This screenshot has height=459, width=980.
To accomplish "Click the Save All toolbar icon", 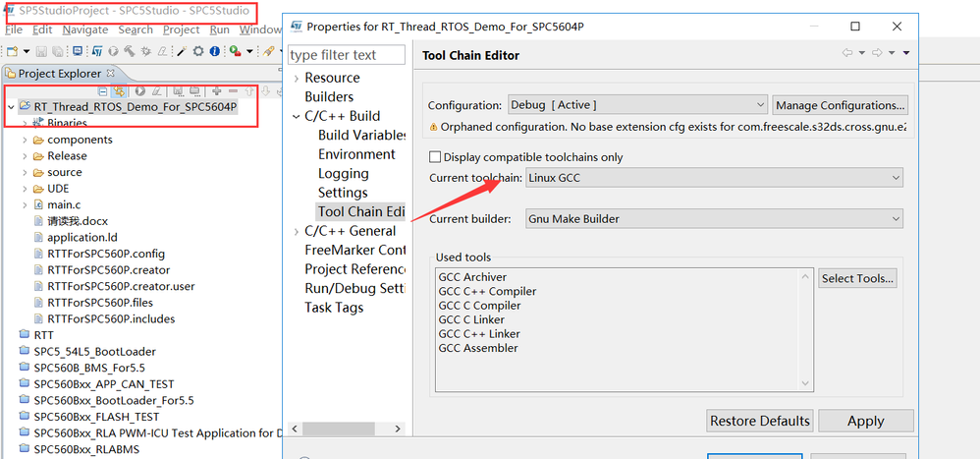I will click(58, 51).
